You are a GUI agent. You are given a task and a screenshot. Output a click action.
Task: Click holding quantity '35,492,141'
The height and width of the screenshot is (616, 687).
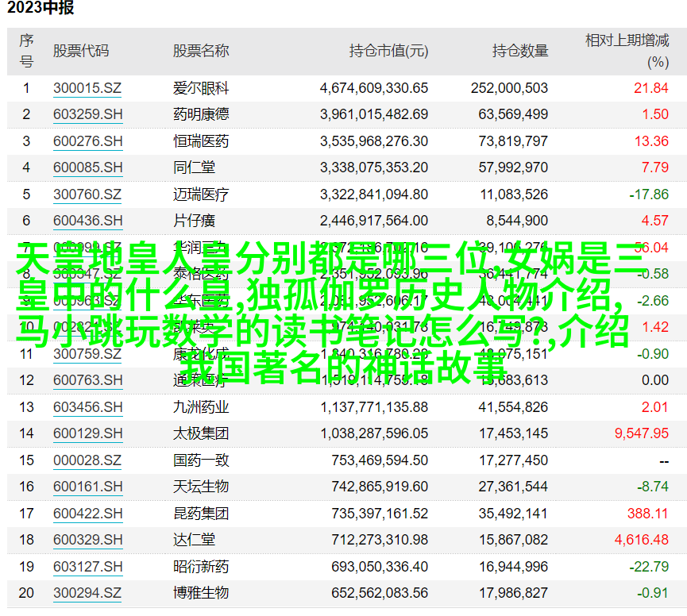(x=513, y=514)
